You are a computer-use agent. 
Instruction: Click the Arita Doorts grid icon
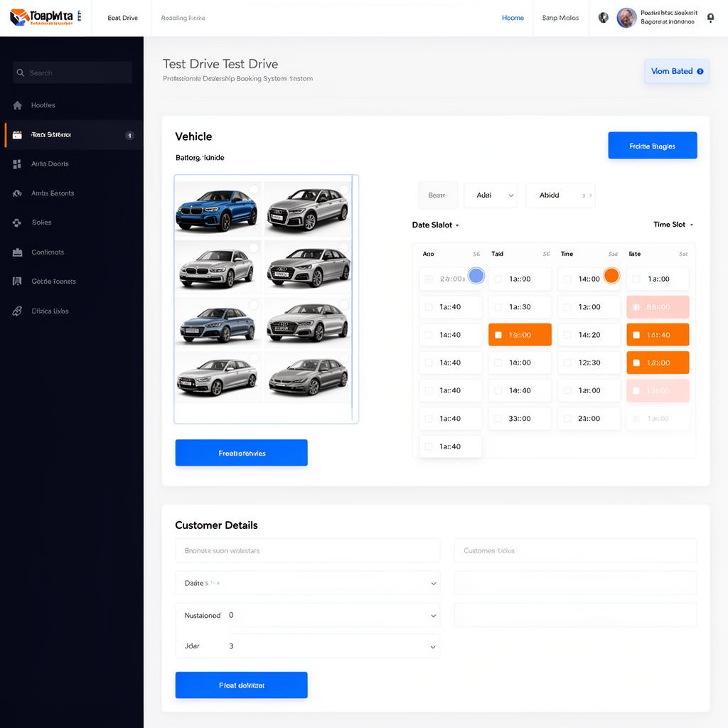tap(17, 164)
